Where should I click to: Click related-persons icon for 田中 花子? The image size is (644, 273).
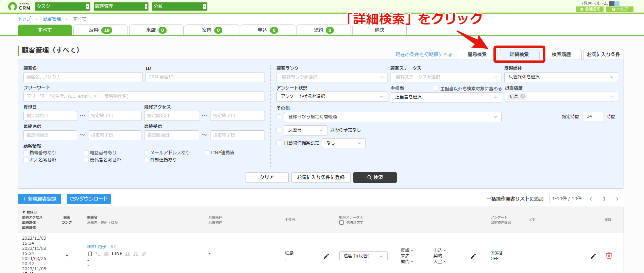[x=136, y=254]
